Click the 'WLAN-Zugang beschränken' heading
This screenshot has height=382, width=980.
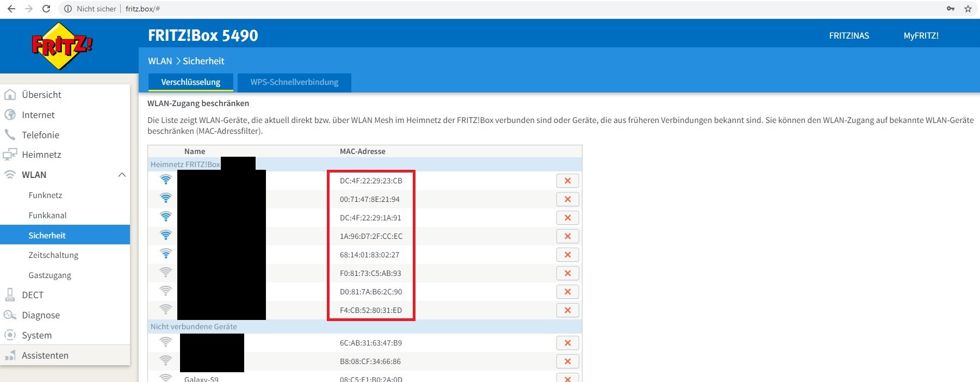[199, 103]
